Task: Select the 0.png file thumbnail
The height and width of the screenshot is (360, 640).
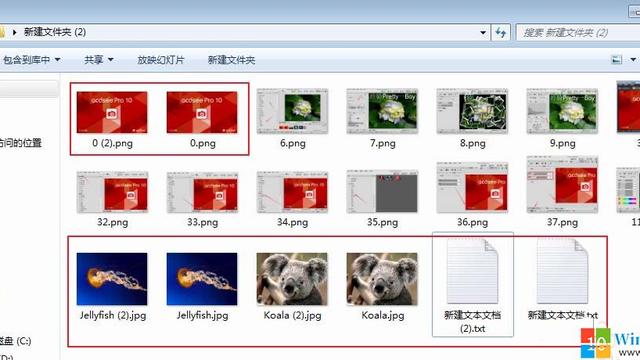Action: 202,112
